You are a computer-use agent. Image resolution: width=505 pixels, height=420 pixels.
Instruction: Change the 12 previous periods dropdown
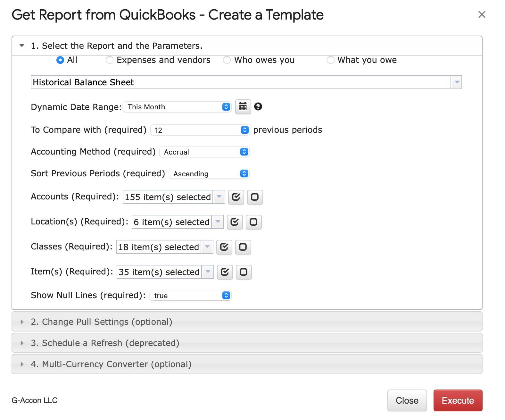[x=200, y=130]
